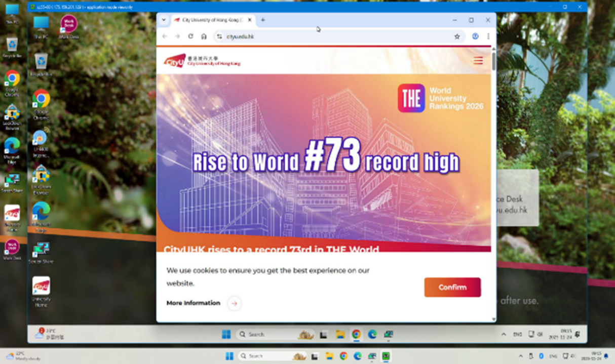Viewport: 615px width, 364px height.
Task: Open the Start menu on the local host taskbar
Action: 228,356
